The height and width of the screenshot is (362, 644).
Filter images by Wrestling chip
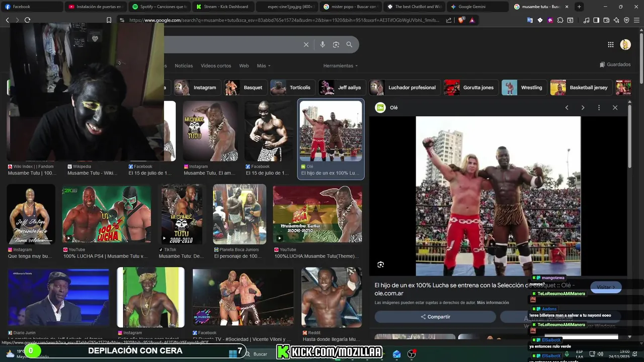[x=524, y=87]
